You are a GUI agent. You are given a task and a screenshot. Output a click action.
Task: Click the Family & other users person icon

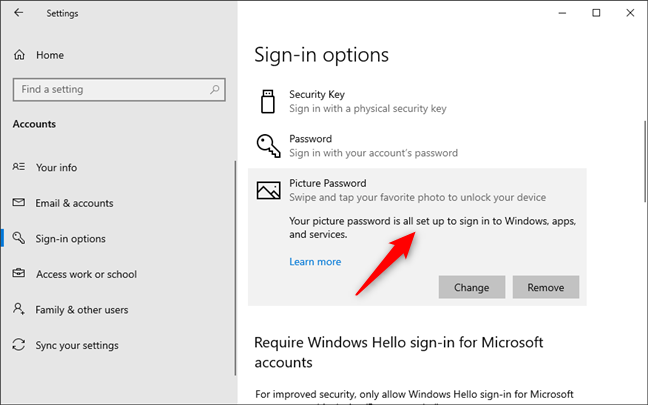(x=19, y=309)
